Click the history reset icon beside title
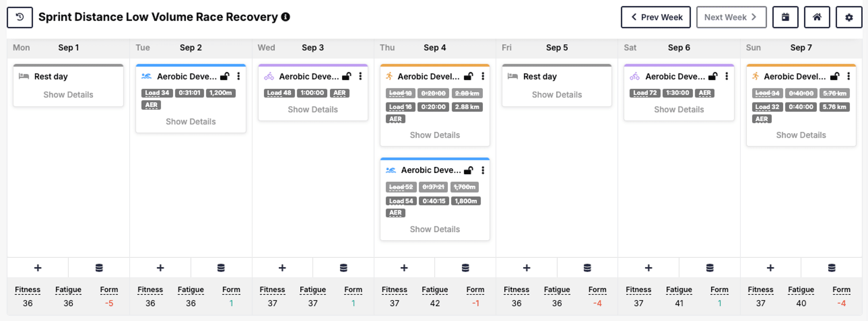This screenshot has height=321, width=868. (20, 17)
